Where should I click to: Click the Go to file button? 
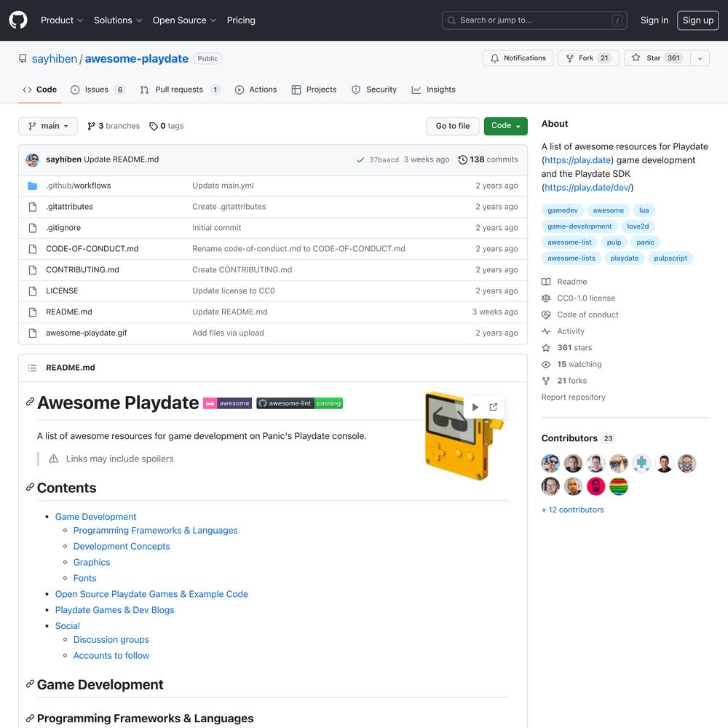452,126
